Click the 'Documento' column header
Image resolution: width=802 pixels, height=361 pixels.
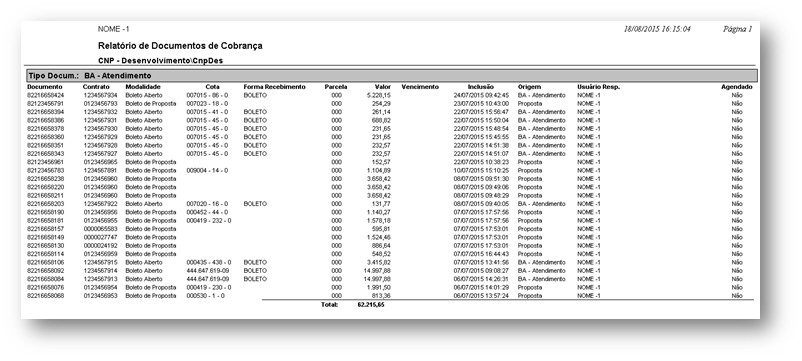(x=44, y=87)
